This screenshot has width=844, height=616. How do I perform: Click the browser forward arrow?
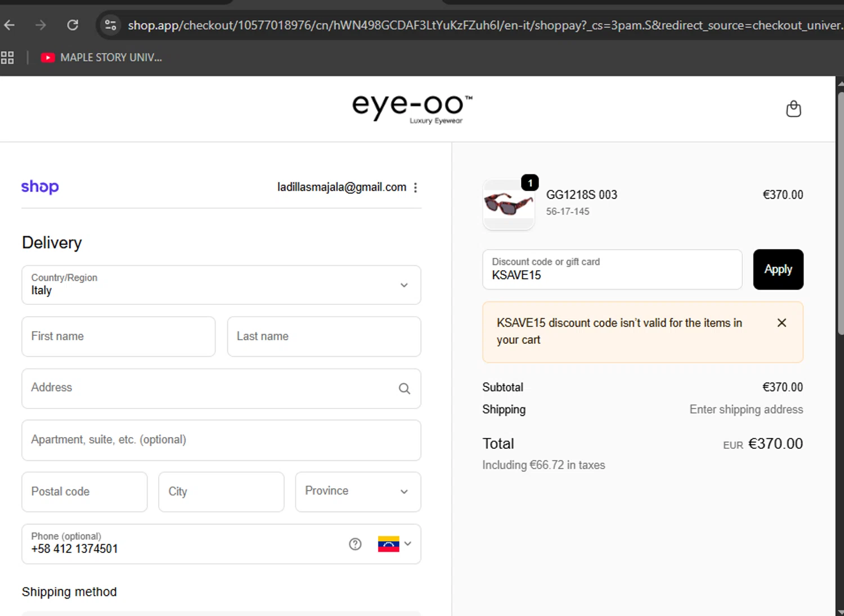click(x=41, y=25)
